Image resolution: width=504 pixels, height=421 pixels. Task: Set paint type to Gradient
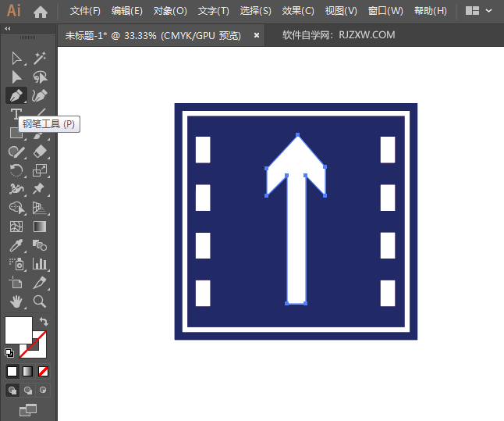[27, 372]
